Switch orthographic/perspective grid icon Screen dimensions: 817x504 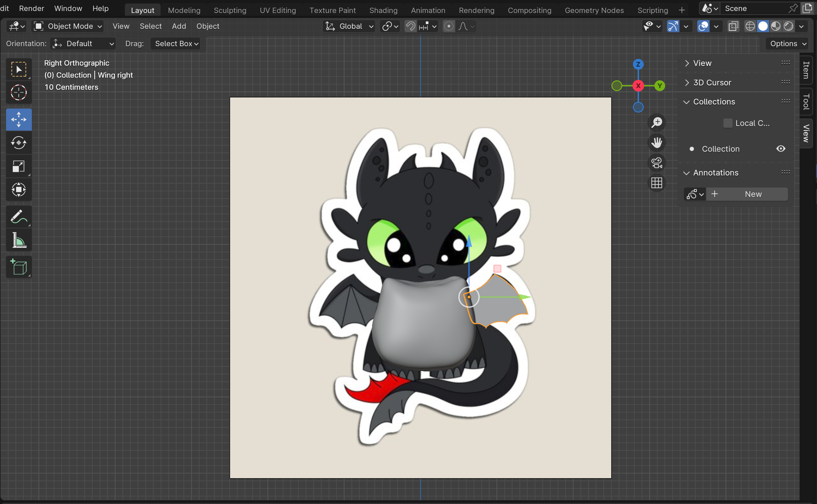657,183
